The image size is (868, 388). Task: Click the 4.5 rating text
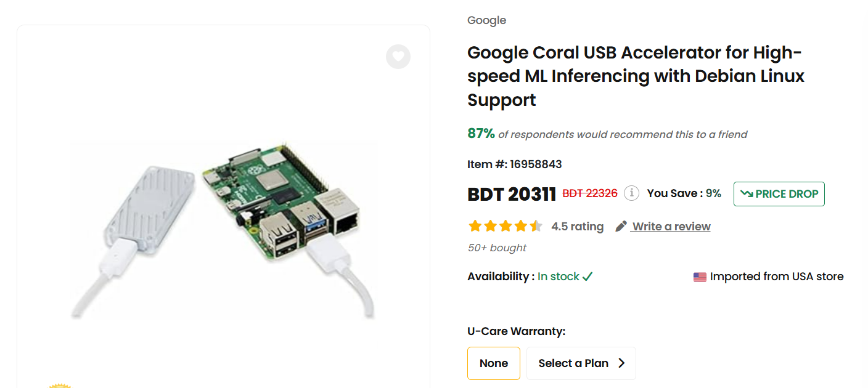[x=578, y=227]
